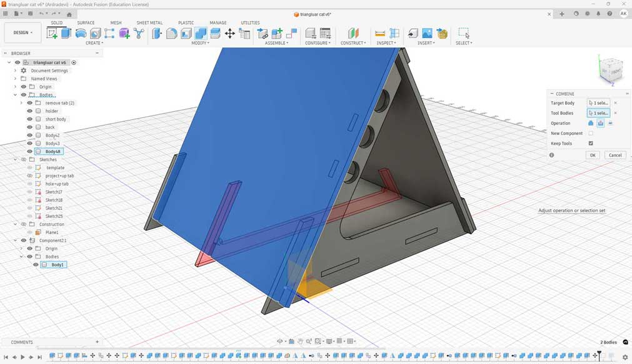Switch to the SURFACE ribbon tab
Viewport: 632px width, 364px height.
[x=86, y=22]
